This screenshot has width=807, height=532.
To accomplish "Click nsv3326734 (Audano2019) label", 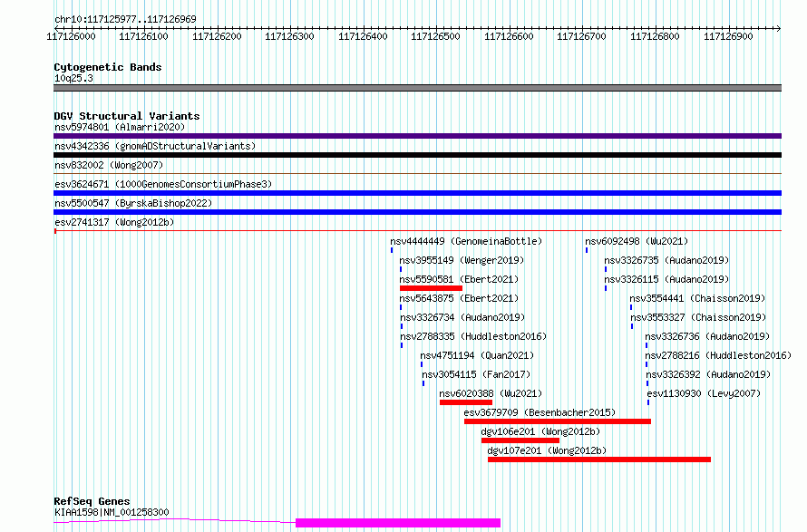I will (462, 317).
